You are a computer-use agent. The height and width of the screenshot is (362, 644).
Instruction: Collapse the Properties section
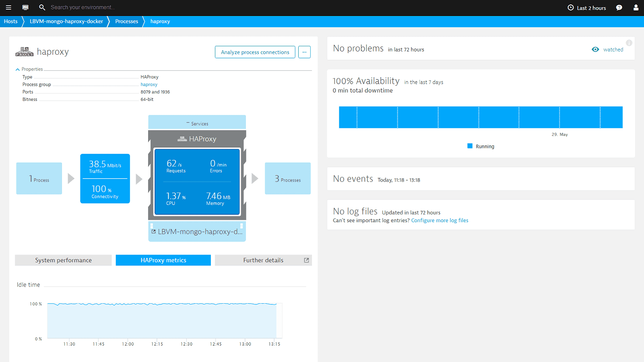click(x=18, y=69)
